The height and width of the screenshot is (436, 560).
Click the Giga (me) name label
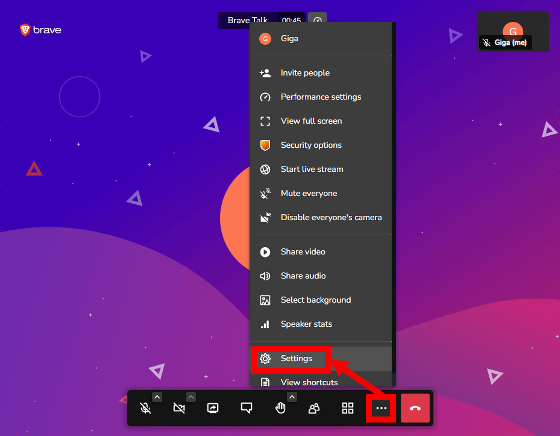[x=510, y=43]
